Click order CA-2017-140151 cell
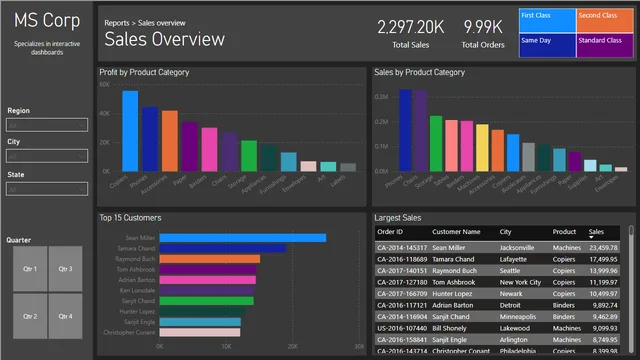Viewport: 640px width, 360px height. 402,271
